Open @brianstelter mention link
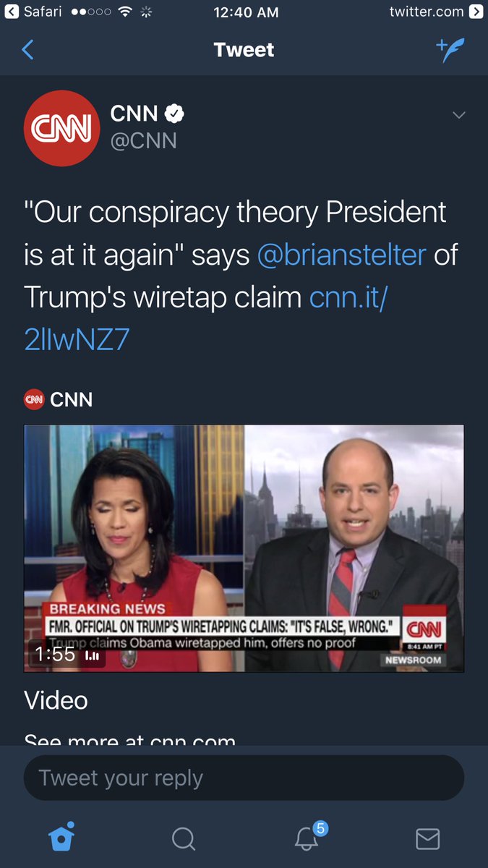This screenshot has width=488, height=868. 342,255
